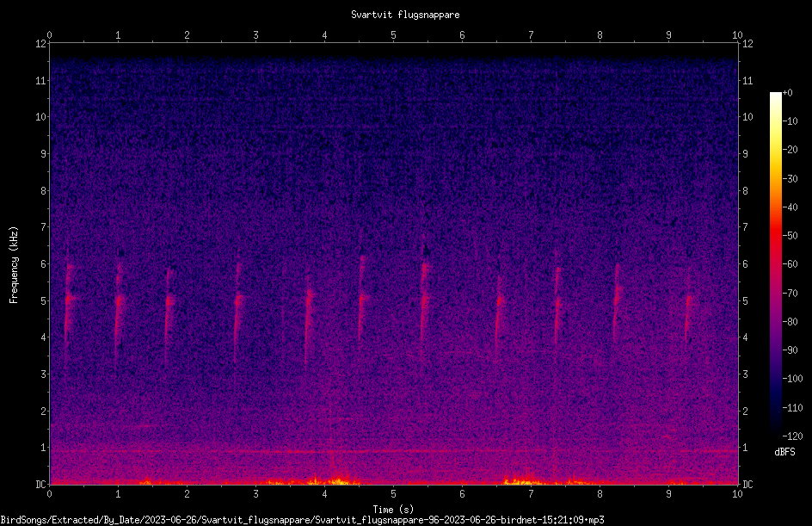Click the '+0' color scale label
812x526 pixels.
pyautogui.click(x=787, y=93)
